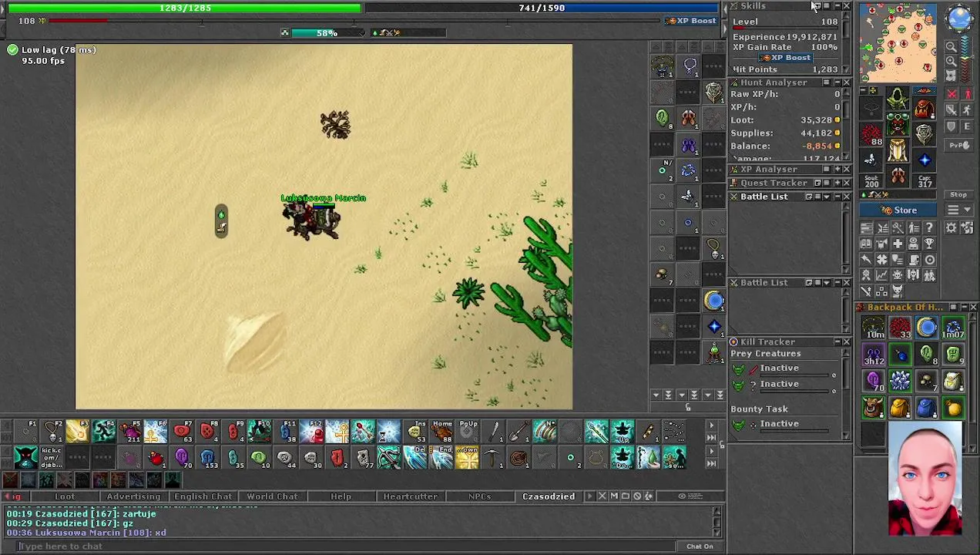Click the chat M messages icon

[x=614, y=496]
